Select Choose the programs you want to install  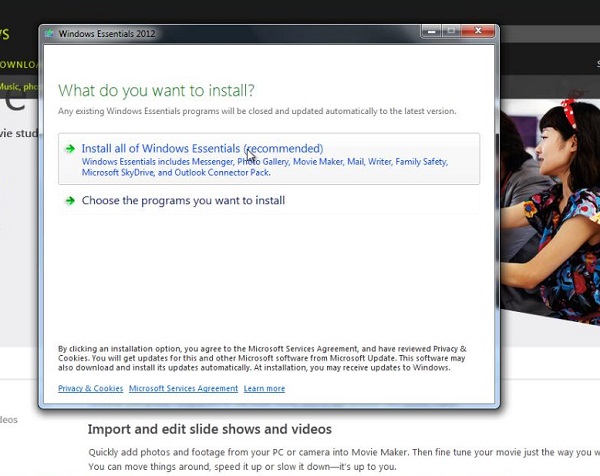tap(269, 201)
